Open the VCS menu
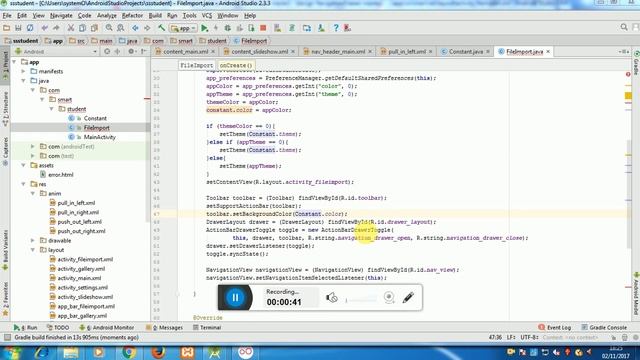Screen dimensions: 640x360 [x=207, y=16]
